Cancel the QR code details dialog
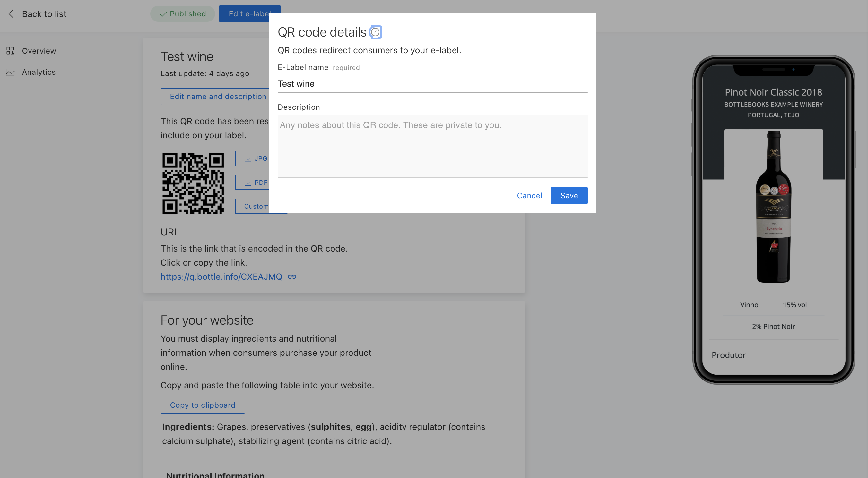This screenshot has width=868, height=478. point(529,195)
